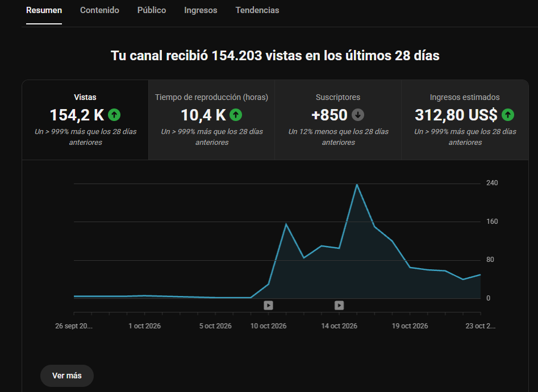Click the '23 oct 2...' axis date label
The image size is (538, 392).
click(481, 326)
